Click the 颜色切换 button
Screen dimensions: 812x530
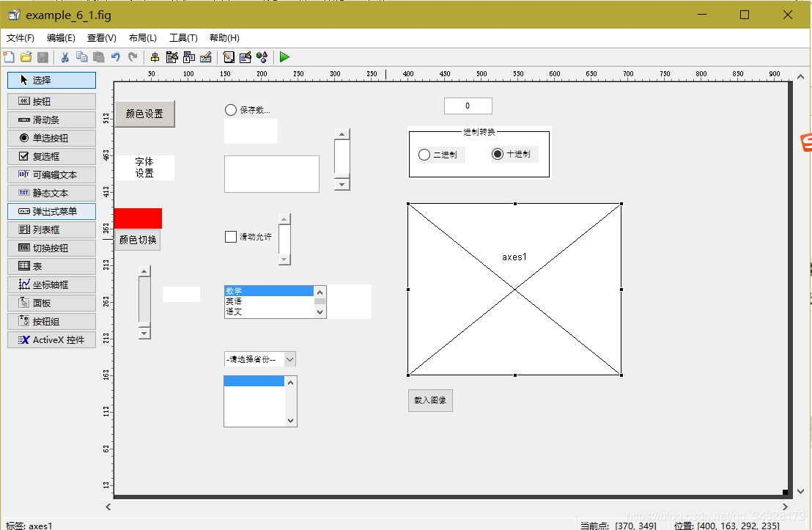[138, 240]
